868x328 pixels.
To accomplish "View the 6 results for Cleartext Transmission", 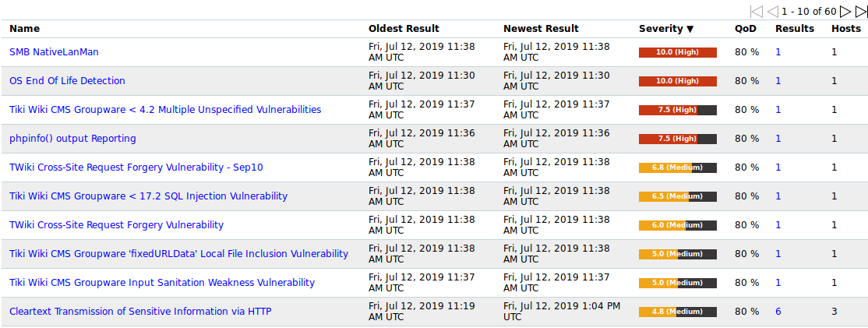I will pos(778,312).
